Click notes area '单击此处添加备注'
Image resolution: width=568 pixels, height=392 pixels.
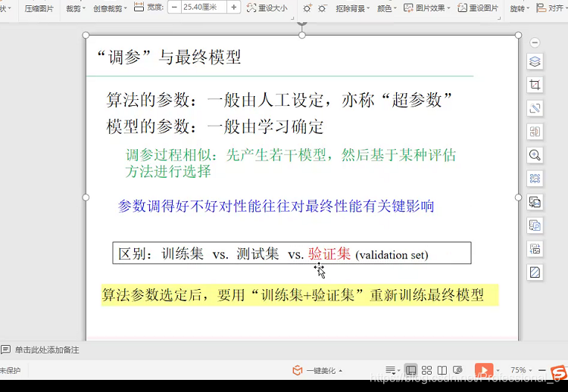47,350
